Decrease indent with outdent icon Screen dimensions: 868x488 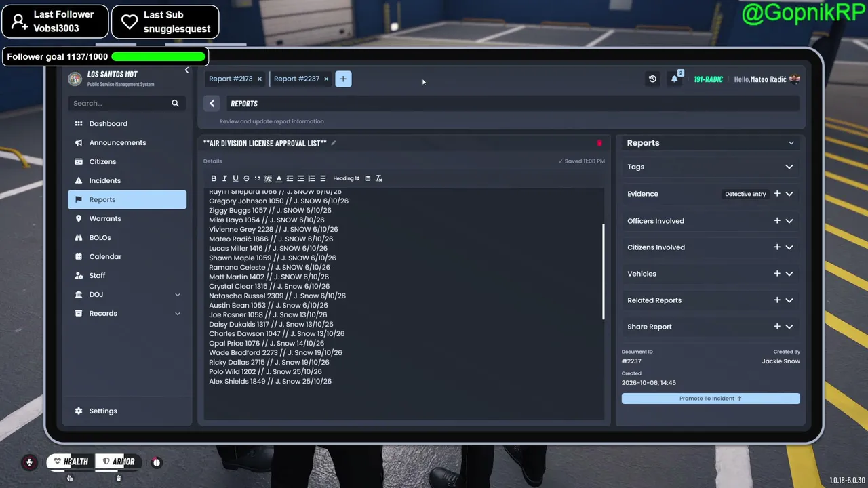click(x=290, y=178)
